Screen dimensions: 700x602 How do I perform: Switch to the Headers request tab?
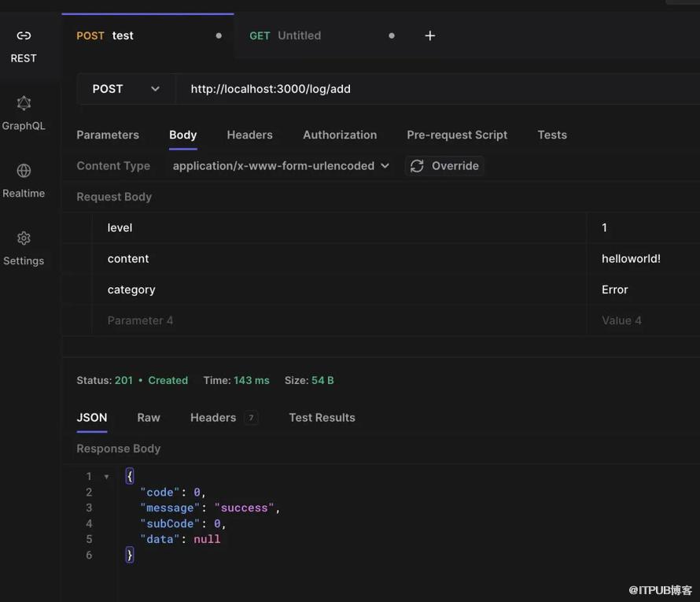(x=249, y=135)
